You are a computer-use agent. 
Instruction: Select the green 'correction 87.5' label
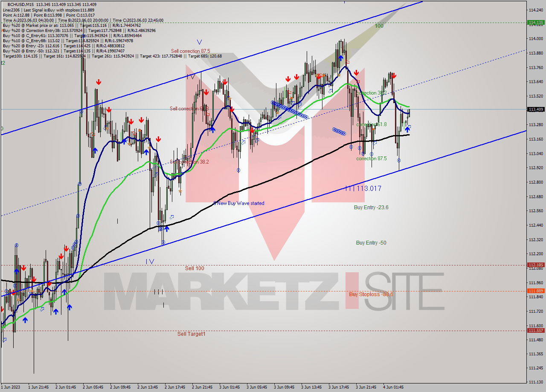[372, 159]
